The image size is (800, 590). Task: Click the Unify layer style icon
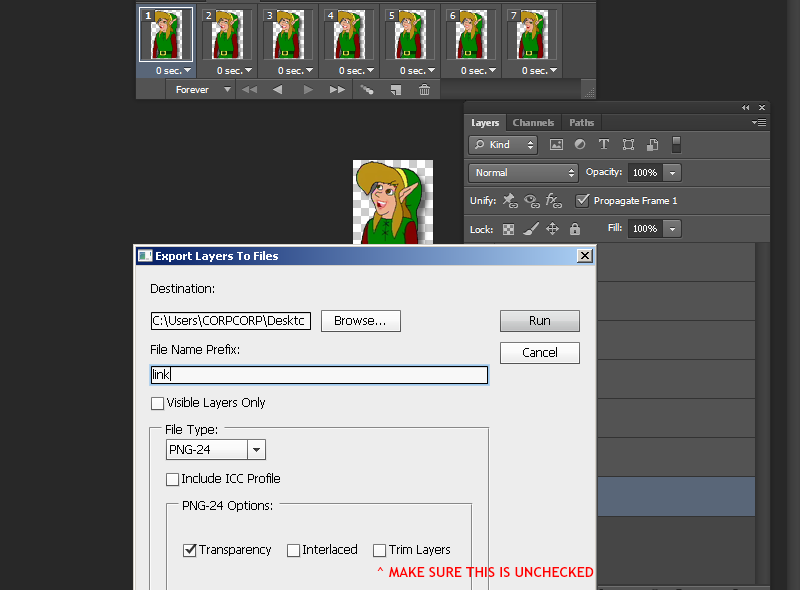pos(554,201)
